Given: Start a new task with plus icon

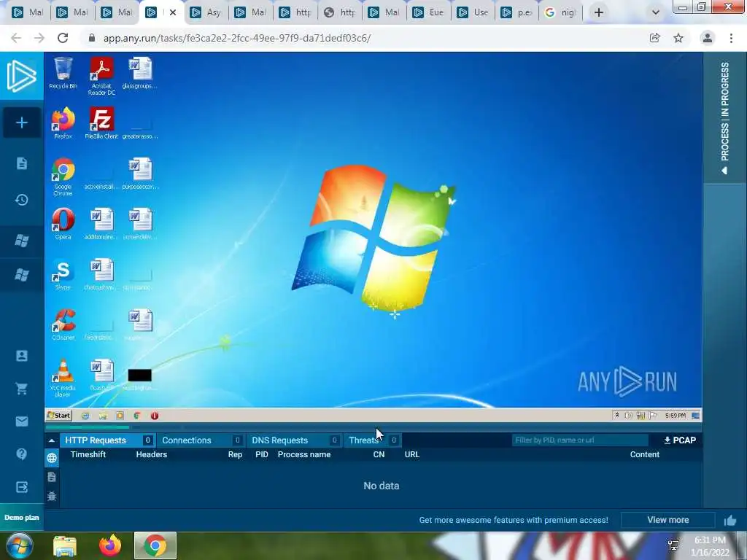Looking at the screenshot, I should 21,122.
